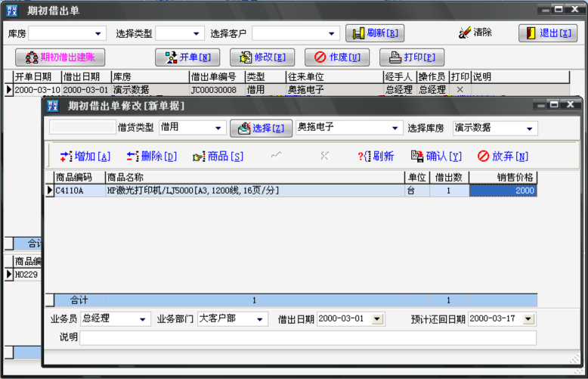588x379 pixels.
Task: Close the 期初借出单修改 dialog window
Action: pyautogui.click(x=571, y=104)
